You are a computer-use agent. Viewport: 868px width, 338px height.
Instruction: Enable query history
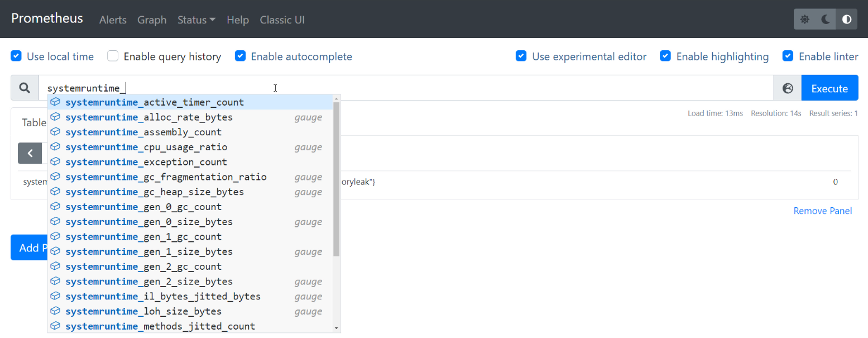tap(112, 56)
